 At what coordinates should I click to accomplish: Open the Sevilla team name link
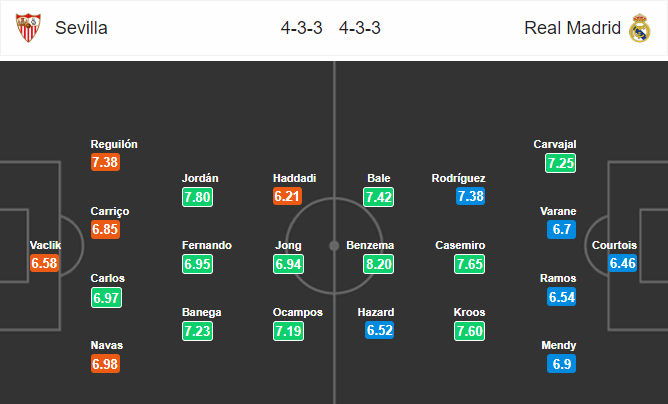pos(82,28)
